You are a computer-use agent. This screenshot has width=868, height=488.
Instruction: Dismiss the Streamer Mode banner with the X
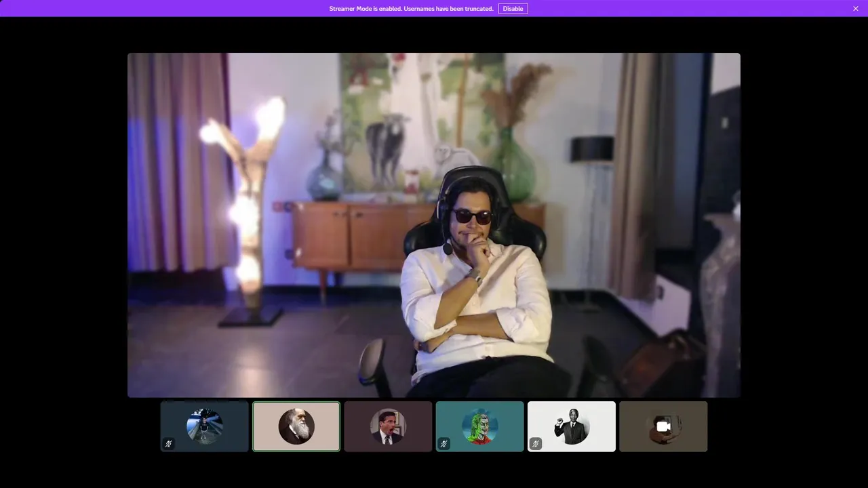(856, 9)
